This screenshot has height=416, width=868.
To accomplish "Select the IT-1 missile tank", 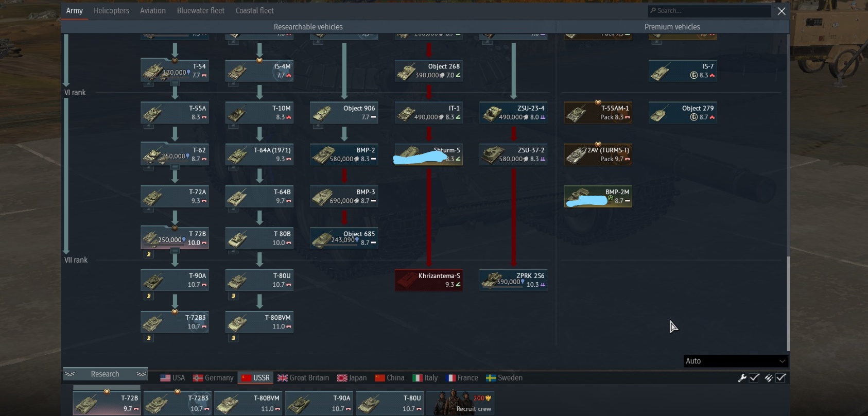I will 429,113.
